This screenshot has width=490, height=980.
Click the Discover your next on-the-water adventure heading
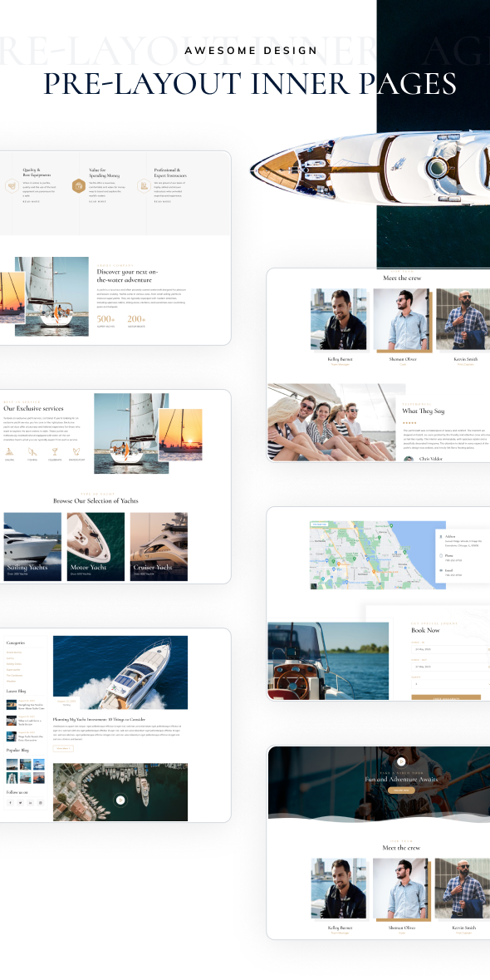(x=127, y=276)
